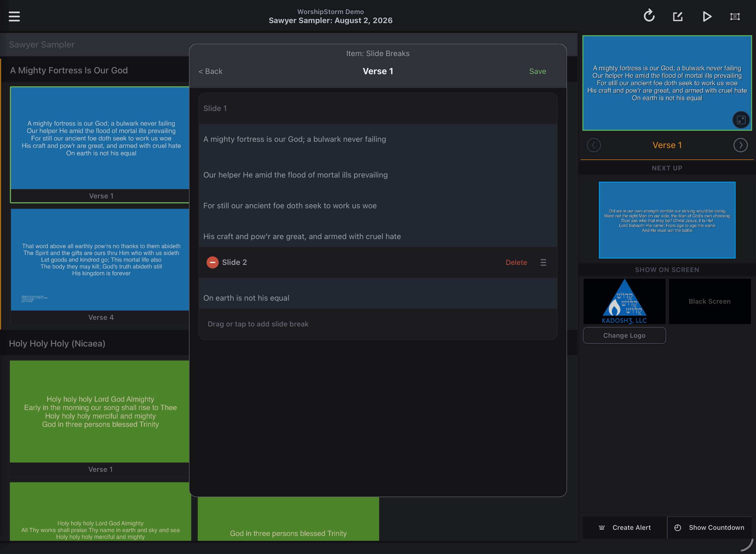Select Mighty Fortress Verse 1 slide thumbnail

[x=100, y=145]
